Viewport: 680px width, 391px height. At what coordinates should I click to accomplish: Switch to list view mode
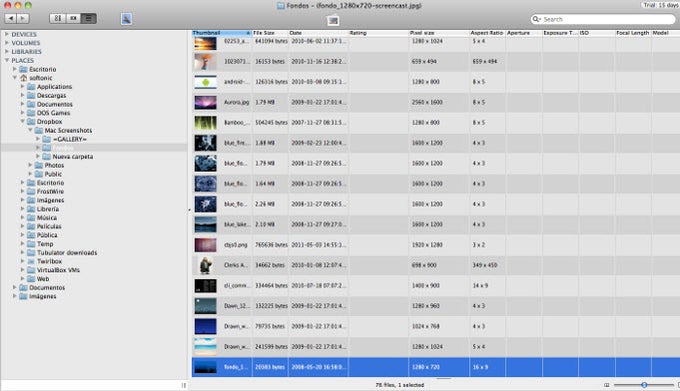click(88, 18)
